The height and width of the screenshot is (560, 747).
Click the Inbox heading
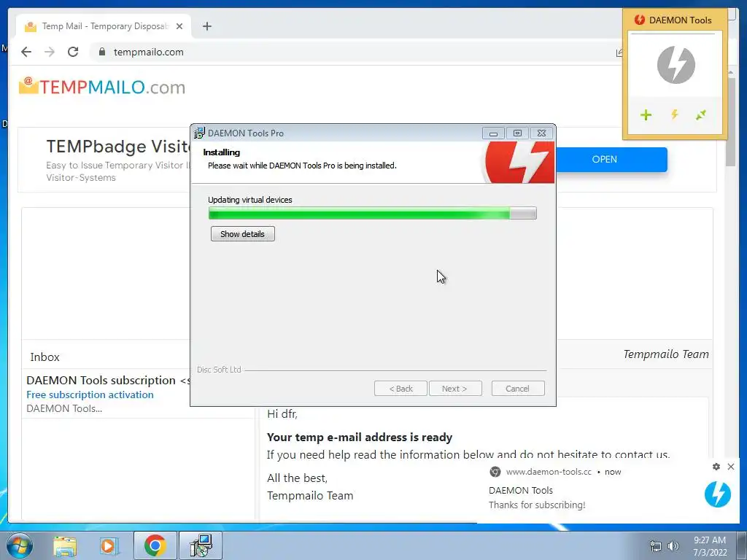pos(44,357)
